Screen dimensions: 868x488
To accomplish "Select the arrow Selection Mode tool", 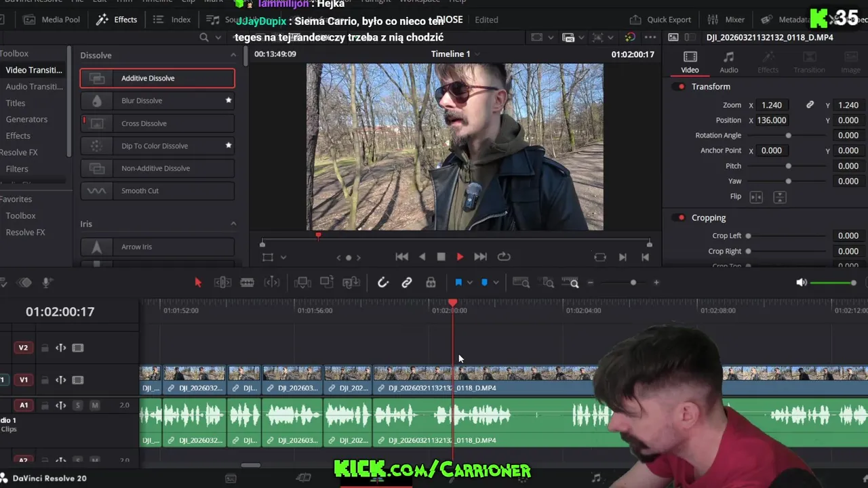I will (198, 283).
